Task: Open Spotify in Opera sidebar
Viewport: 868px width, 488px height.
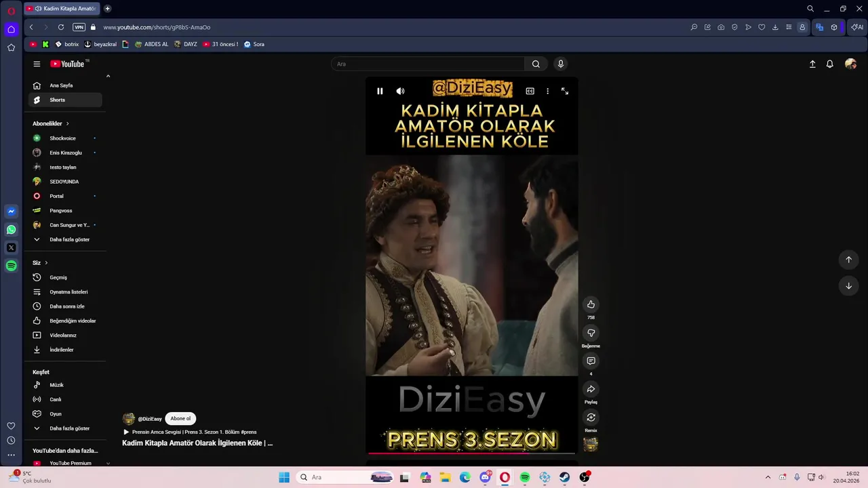Action: tap(11, 266)
